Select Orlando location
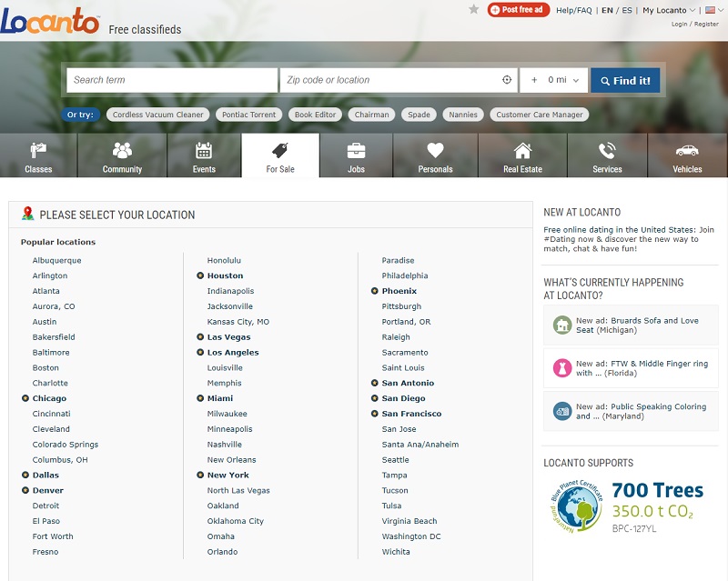This screenshot has height=581, width=728. (222, 551)
